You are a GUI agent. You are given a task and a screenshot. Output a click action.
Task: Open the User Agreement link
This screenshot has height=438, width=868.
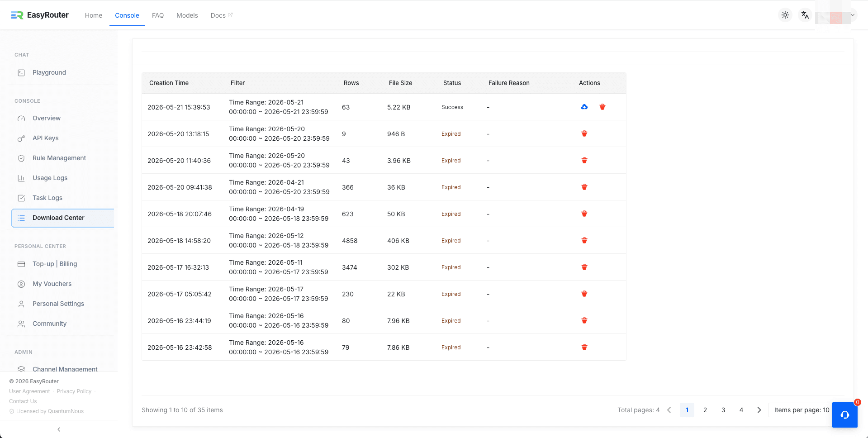tap(29, 391)
